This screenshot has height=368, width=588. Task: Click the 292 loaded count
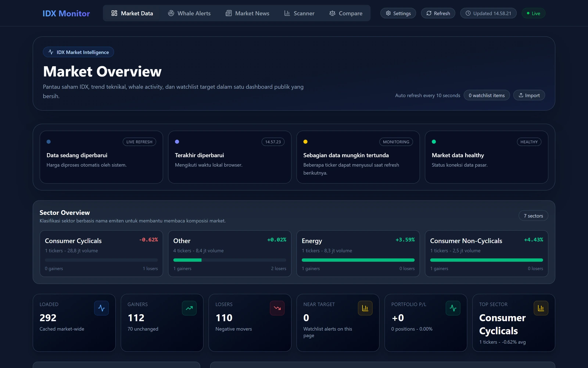pyautogui.click(x=48, y=318)
